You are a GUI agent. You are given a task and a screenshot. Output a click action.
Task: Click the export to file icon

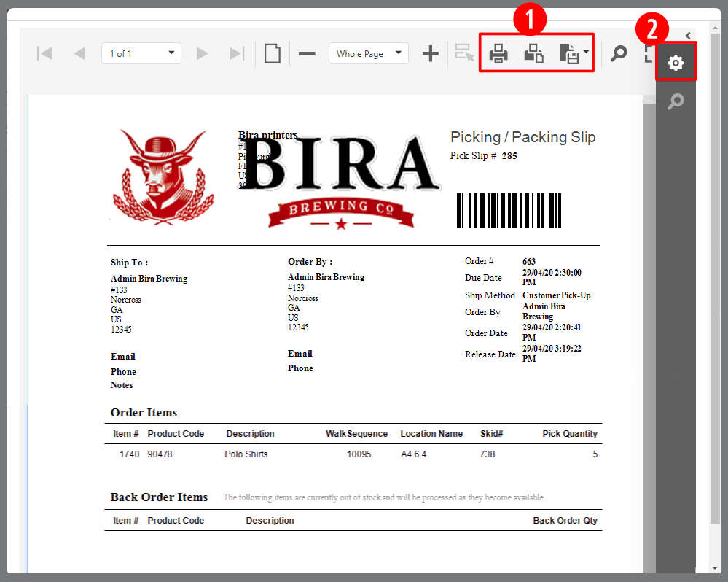click(x=568, y=53)
